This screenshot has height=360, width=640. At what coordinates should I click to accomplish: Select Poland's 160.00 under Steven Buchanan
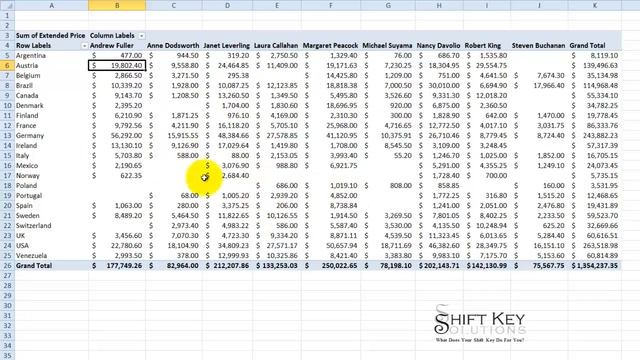(539, 186)
